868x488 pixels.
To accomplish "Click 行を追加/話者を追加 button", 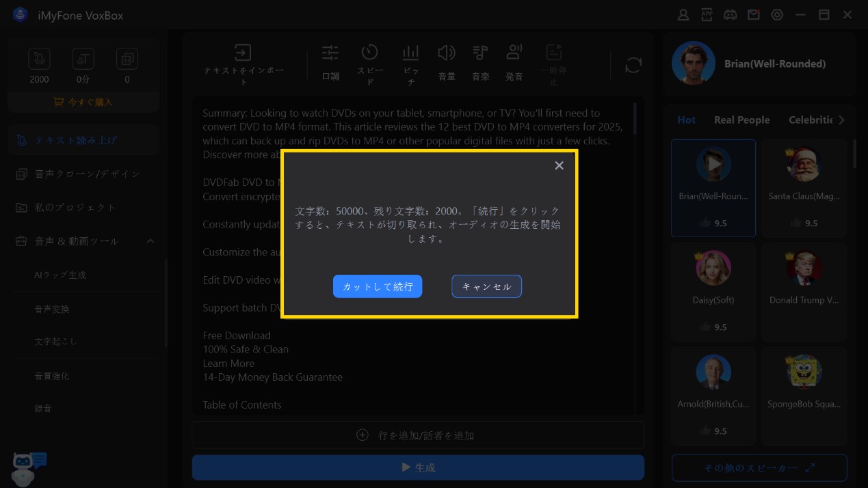I will 418,435.
